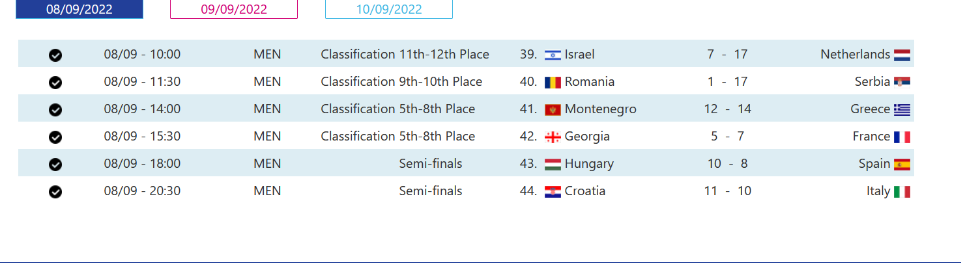This screenshot has height=268, width=980.
Task: Click the Croatia flag icon
Action: [x=552, y=191]
